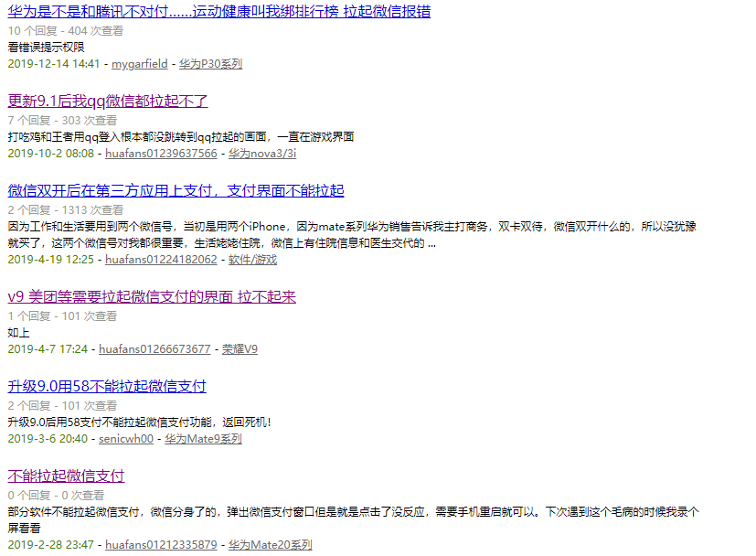The image size is (756, 556).
Task: Open 华为Mate20系列 forum link
Action: [x=270, y=545]
